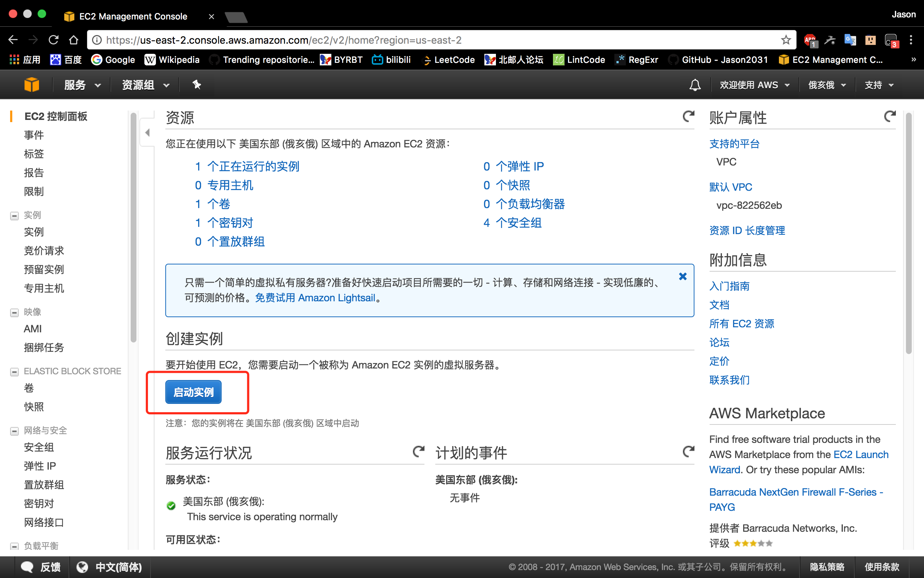Open the 4 个安全组 link
924x578 pixels.
click(x=513, y=223)
